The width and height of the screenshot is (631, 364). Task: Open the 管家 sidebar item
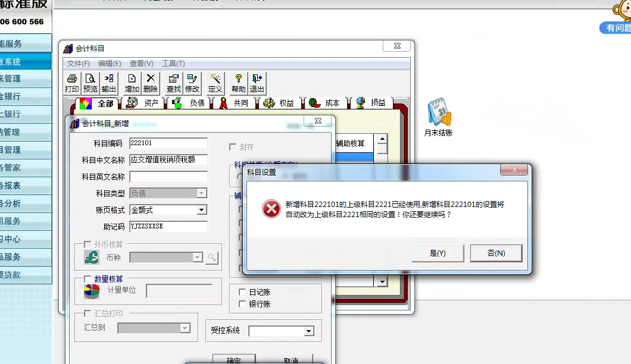click(x=26, y=168)
